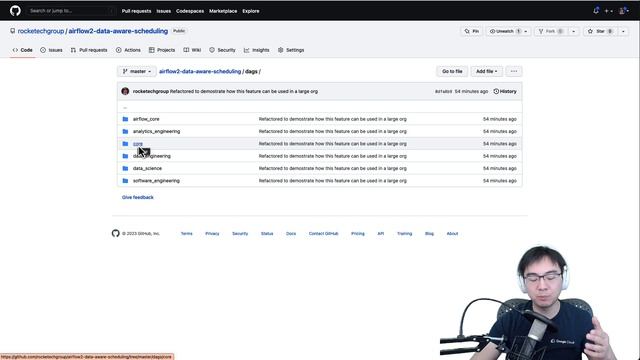
Task: Open the three-dots more options button
Action: click(x=514, y=71)
